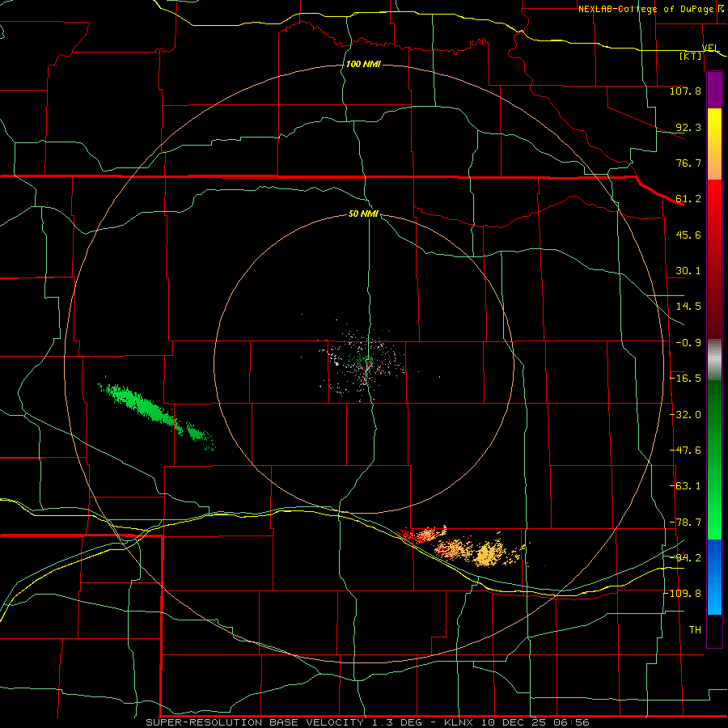Select the -94.2 scale value
The image size is (728, 728).
[x=685, y=557]
